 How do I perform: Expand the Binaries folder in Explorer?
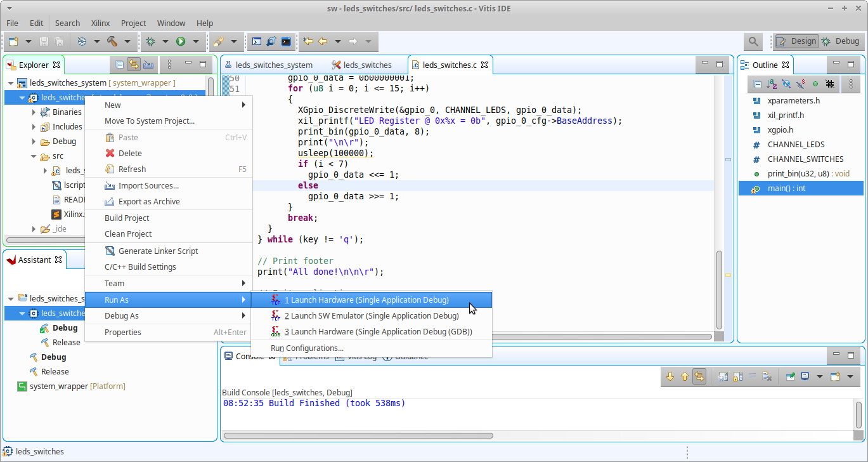[x=34, y=112]
